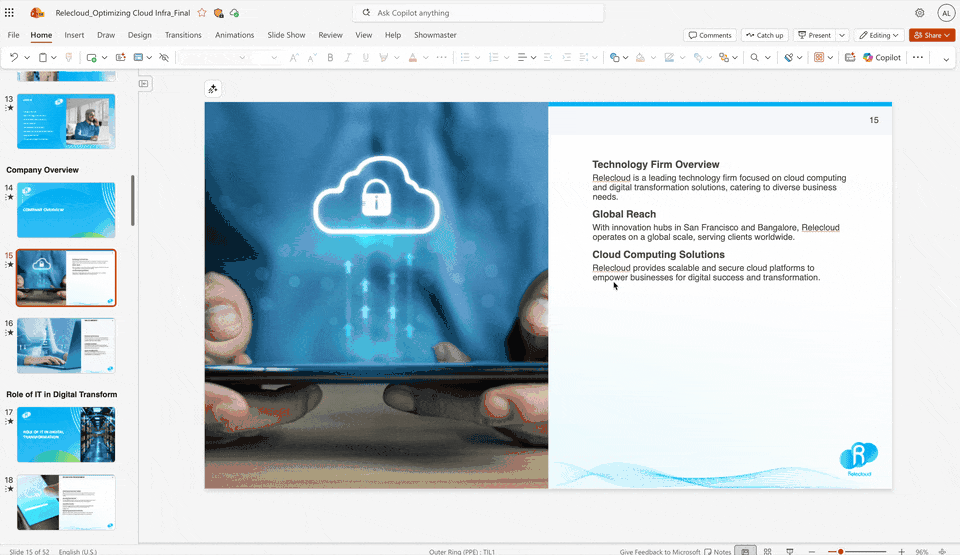This screenshot has width=960, height=555.
Task: Click the Shapes icon
Action: [614, 57]
